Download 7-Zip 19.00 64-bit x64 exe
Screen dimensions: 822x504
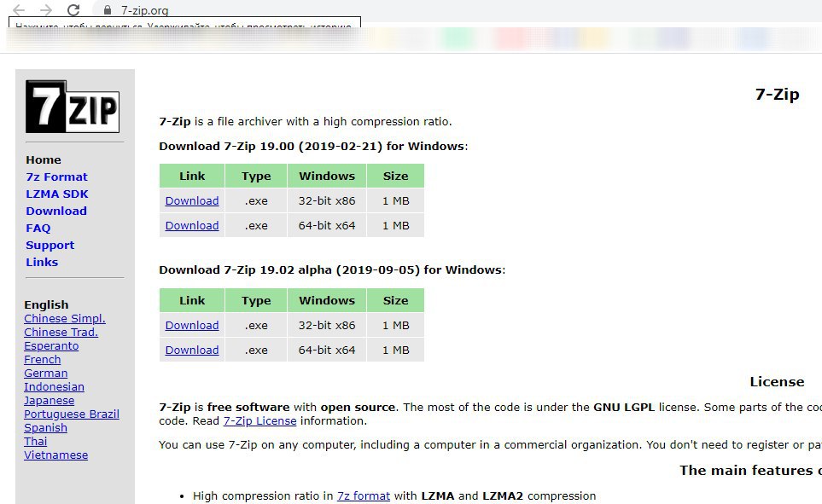(192, 225)
